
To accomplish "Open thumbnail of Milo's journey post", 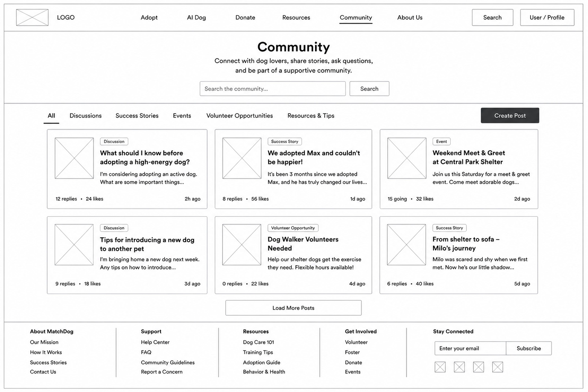I will pyautogui.click(x=407, y=245).
